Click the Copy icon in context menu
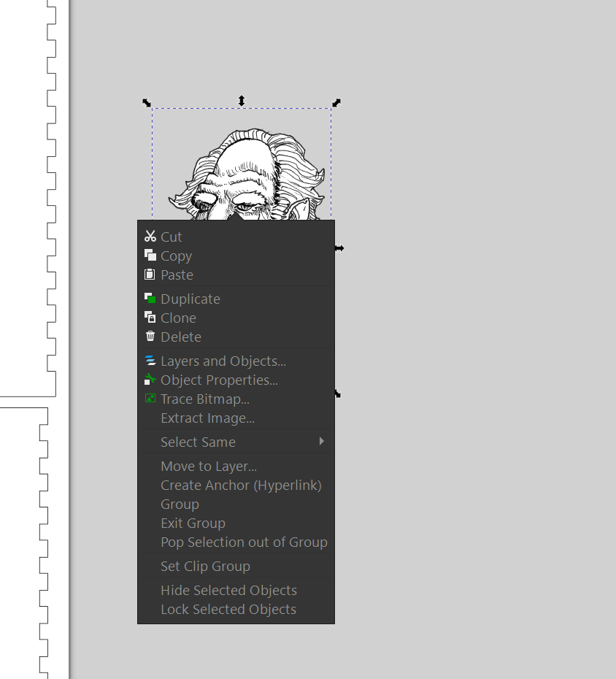616x679 pixels. (x=150, y=256)
